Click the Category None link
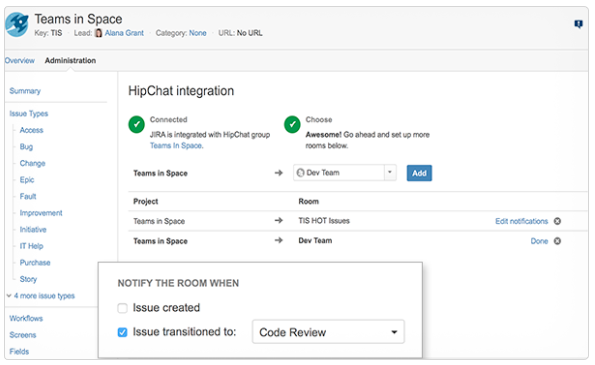This screenshot has width=595, height=365. [198, 33]
